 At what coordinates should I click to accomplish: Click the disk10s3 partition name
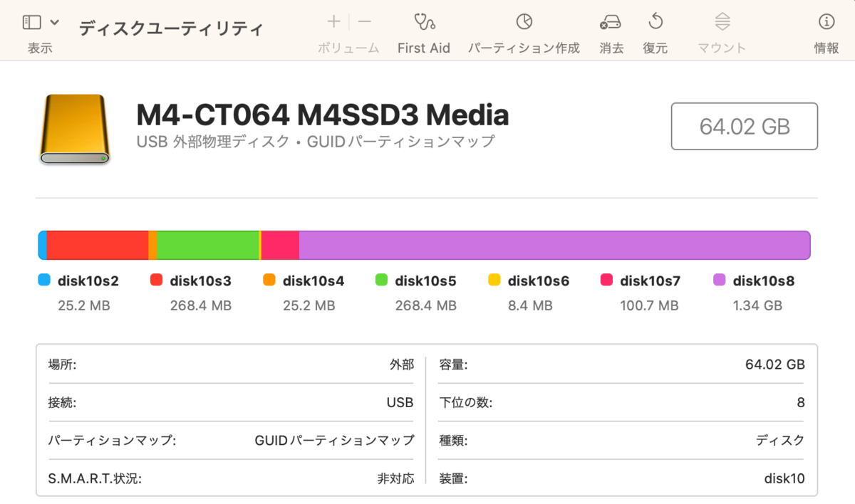[x=201, y=280]
